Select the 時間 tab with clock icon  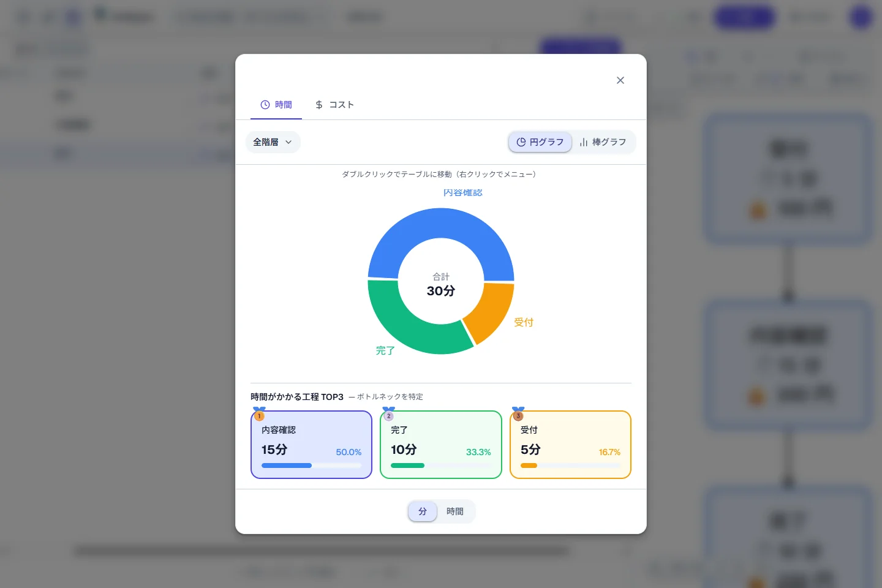pyautogui.click(x=276, y=105)
